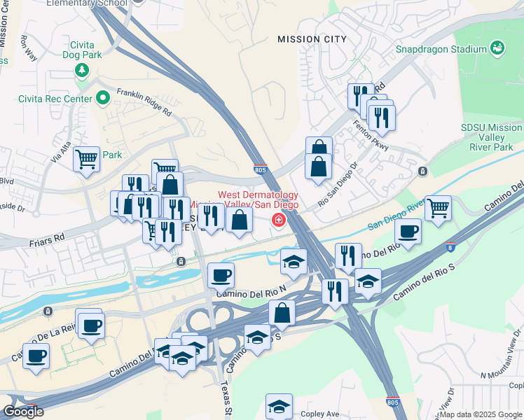
Task: Select the transit station icon near Fenton Pkwy
Action: (x=422, y=171)
